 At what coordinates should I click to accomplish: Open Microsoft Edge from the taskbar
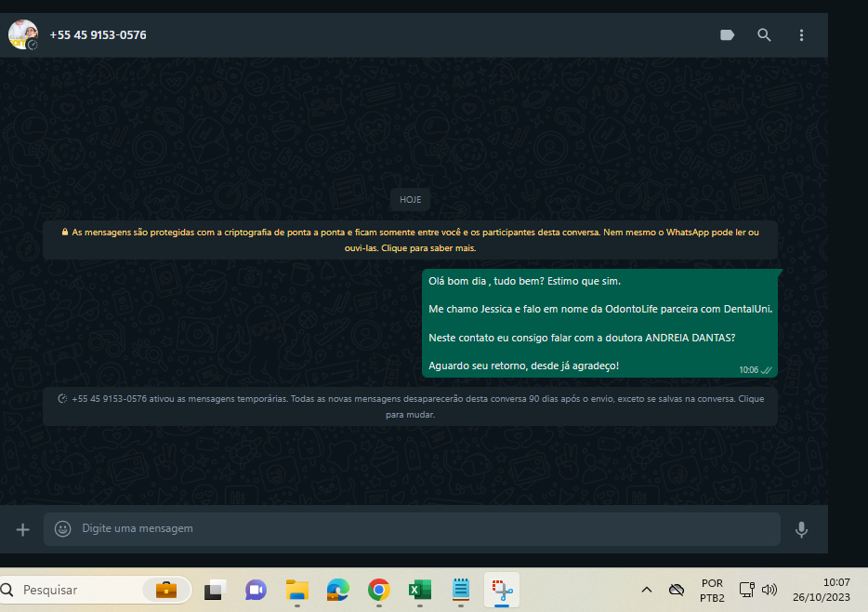pyautogui.click(x=337, y=591)
